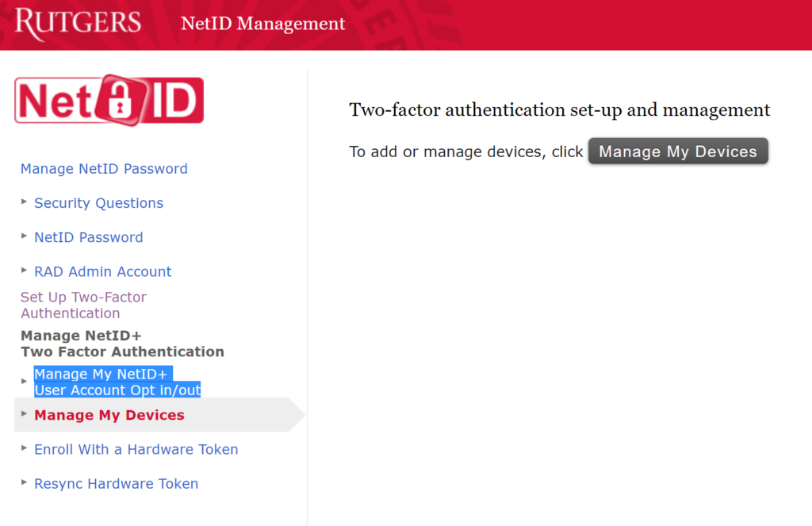Viewport: 812px width, 526px height.
Task: Go to the NetID Password page
Action: [88, 237]
